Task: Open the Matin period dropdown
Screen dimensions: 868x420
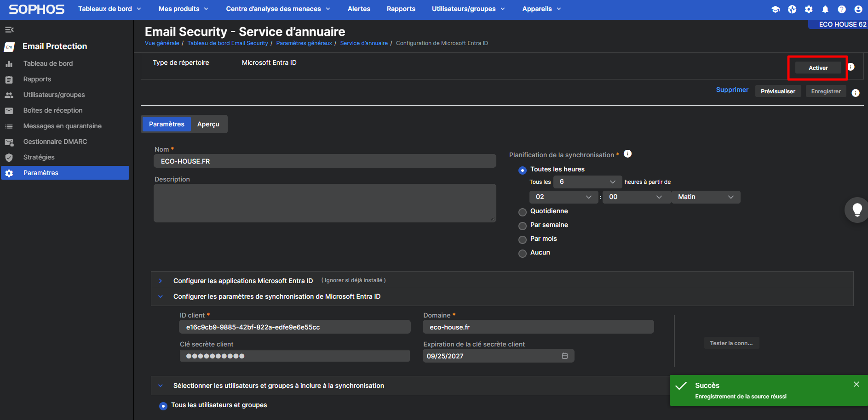Action: [706, 197]
